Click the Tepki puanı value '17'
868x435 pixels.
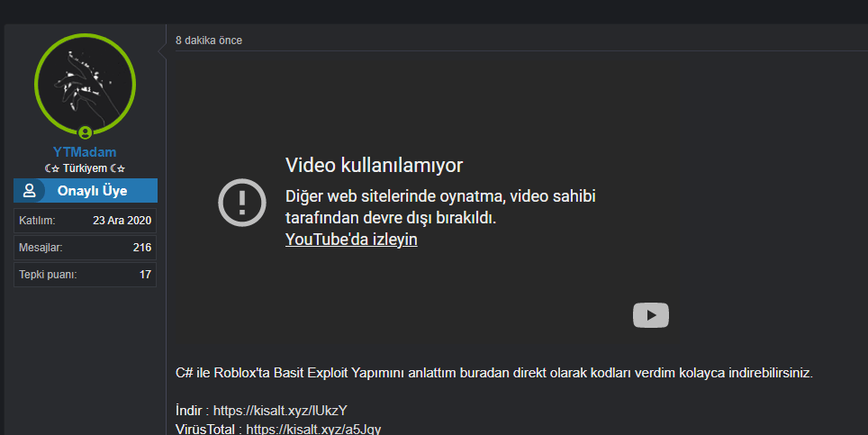click(x=146, y=275)
